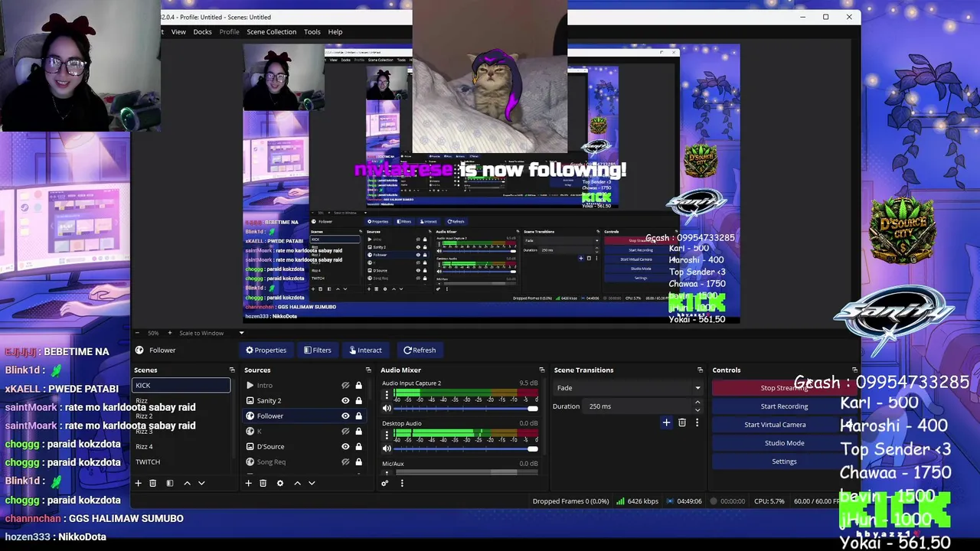Open source properties gear in Sources toolbar
Image resolution: width=980 pixels, height=551 pixels.
pyautogui.click(x=279, y=483)
